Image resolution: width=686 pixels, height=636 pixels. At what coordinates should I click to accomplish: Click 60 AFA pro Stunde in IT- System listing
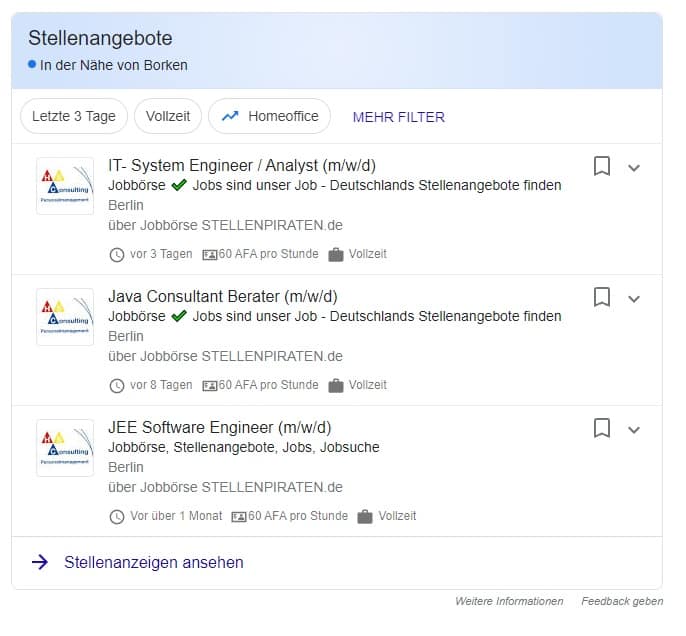click(x=268, y=254)
